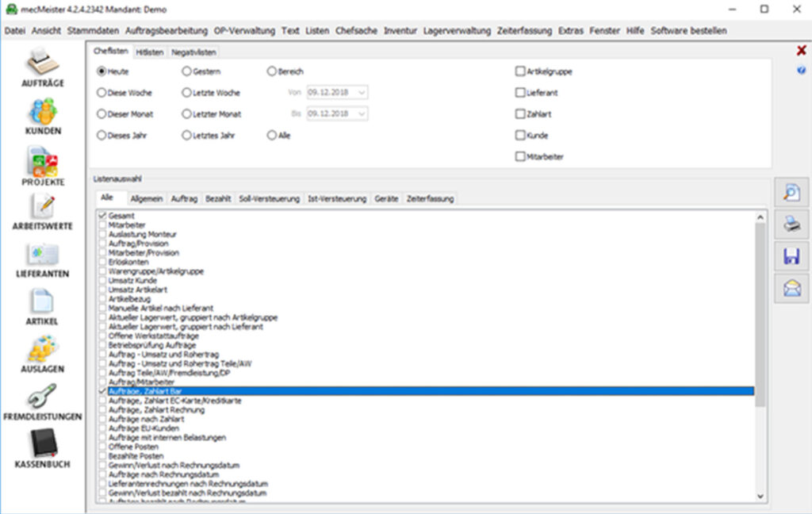Expand the Bis date dropdown
Image resolution: width=812 pixels, height=514 pixels.
362,114
